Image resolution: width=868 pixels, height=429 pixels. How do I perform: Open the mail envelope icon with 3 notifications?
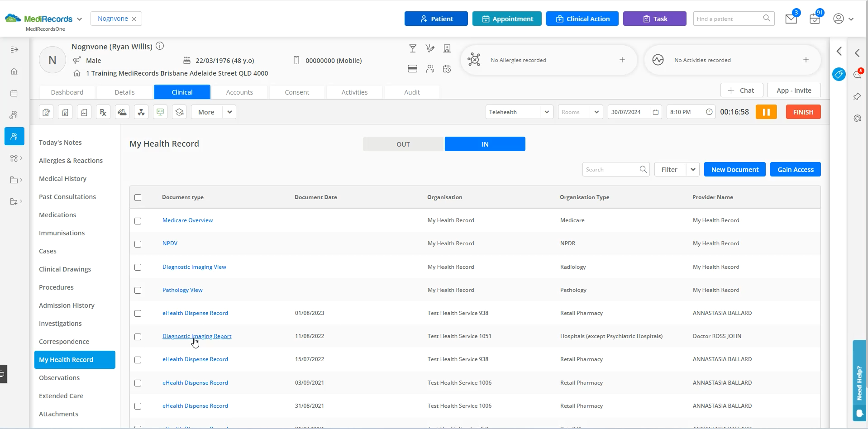click(x=791, y=18)
